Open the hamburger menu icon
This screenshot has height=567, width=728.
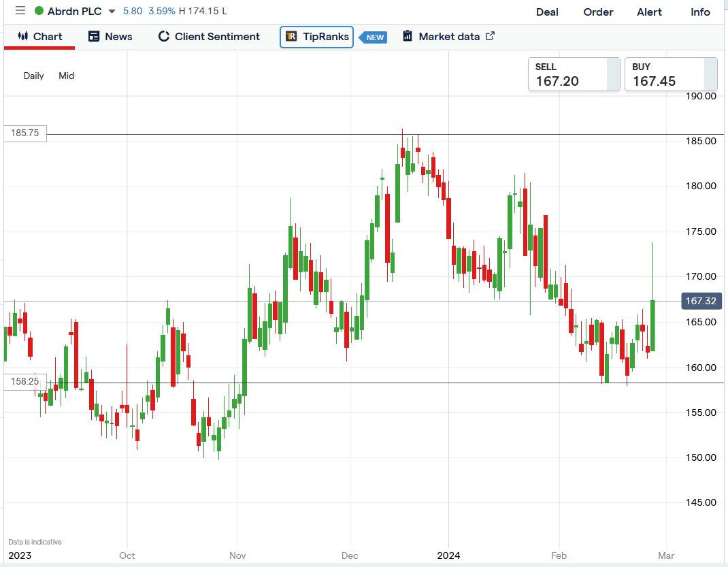coord(20,10)
